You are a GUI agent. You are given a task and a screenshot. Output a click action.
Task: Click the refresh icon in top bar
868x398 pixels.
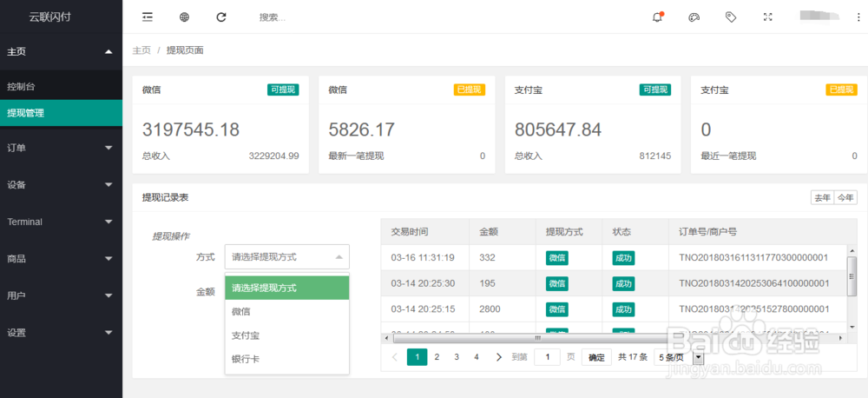tap(221, 17)
